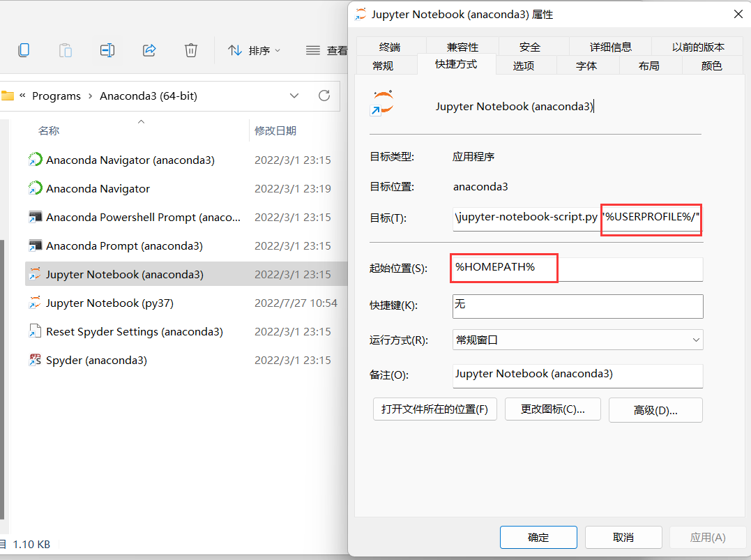Click the Rename icon in Explorer toolbar
This screenshot has width=751, height=560.
[x=107, y=50]
